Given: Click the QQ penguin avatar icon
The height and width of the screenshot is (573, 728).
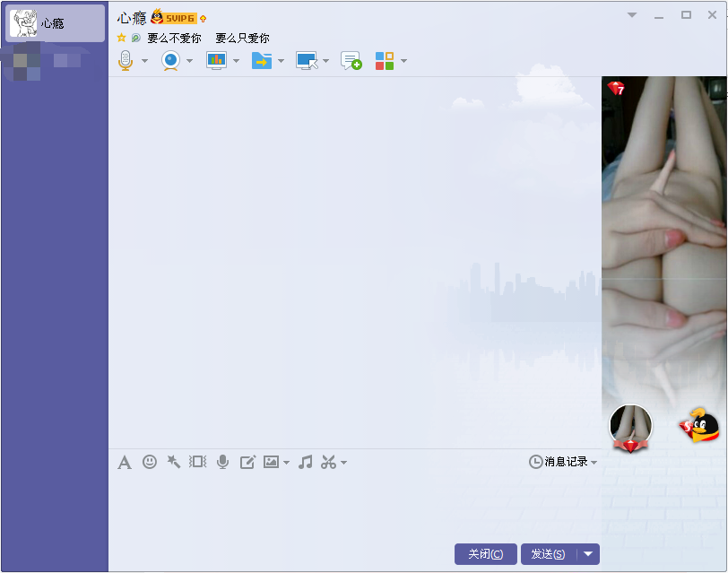Looking at the screenshot, I should click(700, 425).
